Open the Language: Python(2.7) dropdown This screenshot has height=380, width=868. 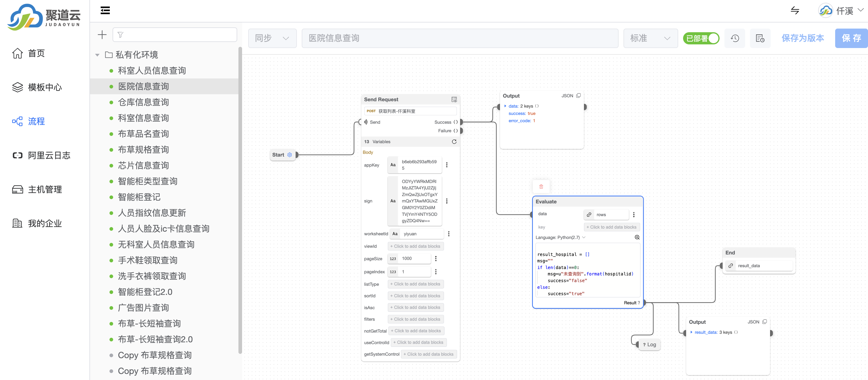[x=561, y=237]
